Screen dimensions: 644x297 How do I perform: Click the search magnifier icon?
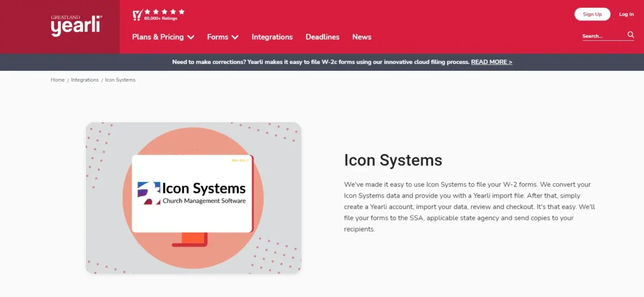click(631, 35)
